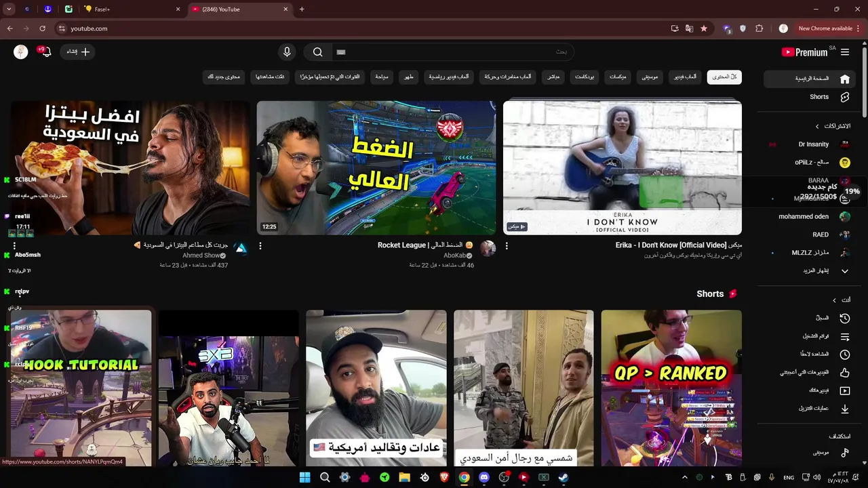Open the Windows Start menu

tap(304, 477)
